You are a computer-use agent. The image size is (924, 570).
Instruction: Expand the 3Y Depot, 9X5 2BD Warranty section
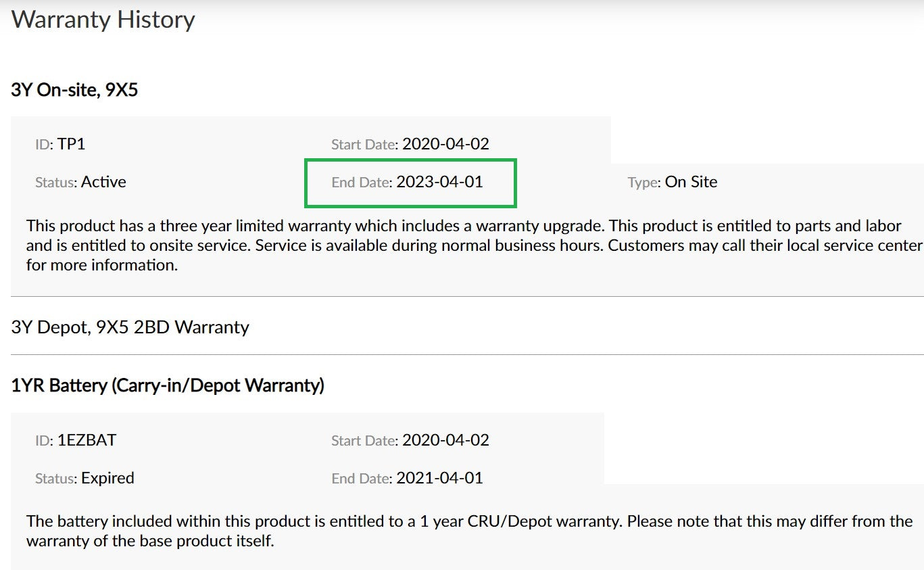(x=130, y=327)
